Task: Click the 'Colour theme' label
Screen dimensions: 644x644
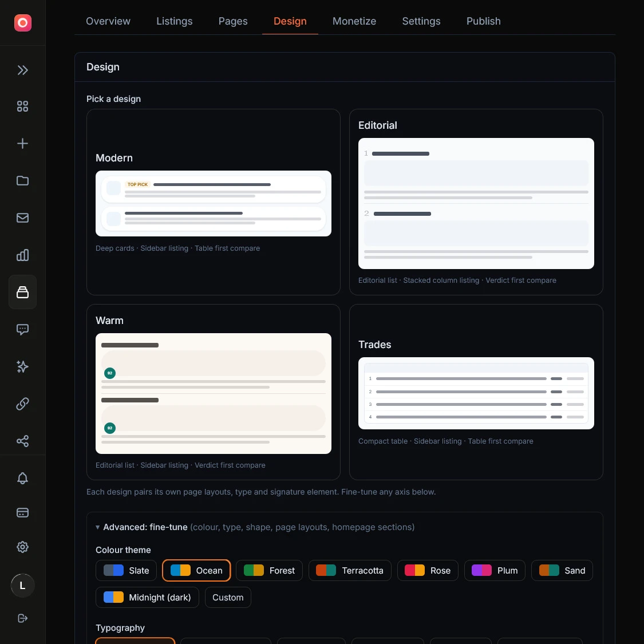Action: (x=123, y=550)
